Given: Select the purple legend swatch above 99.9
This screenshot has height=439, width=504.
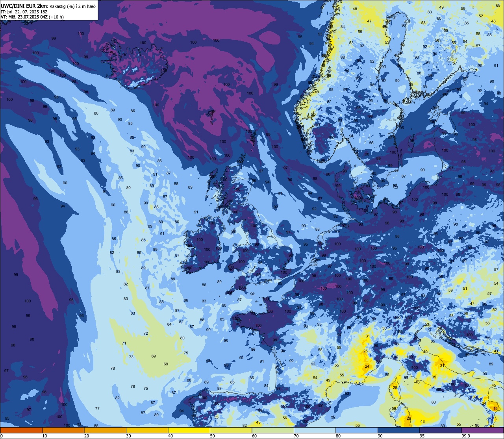Looking at the screenshot, I should point(482,430).
